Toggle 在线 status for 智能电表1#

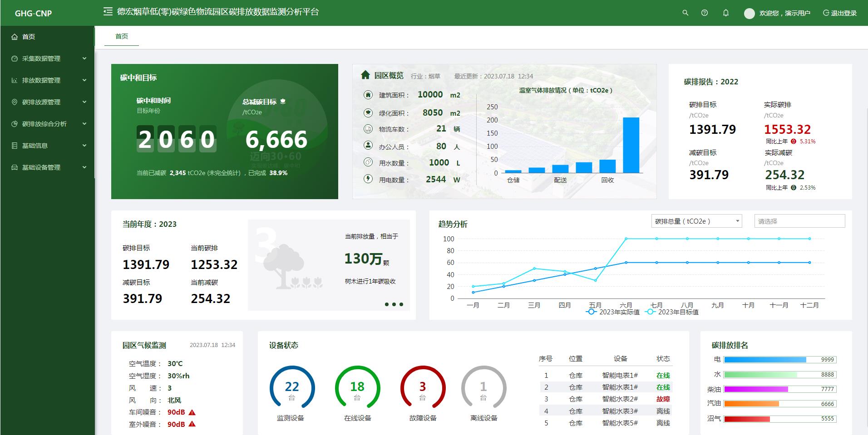click(664, 375)
